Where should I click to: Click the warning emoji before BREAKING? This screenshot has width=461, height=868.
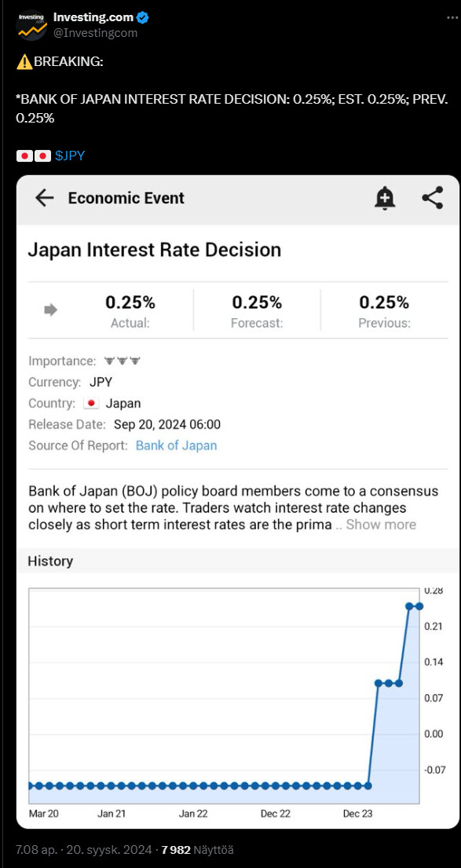[24, 62]
